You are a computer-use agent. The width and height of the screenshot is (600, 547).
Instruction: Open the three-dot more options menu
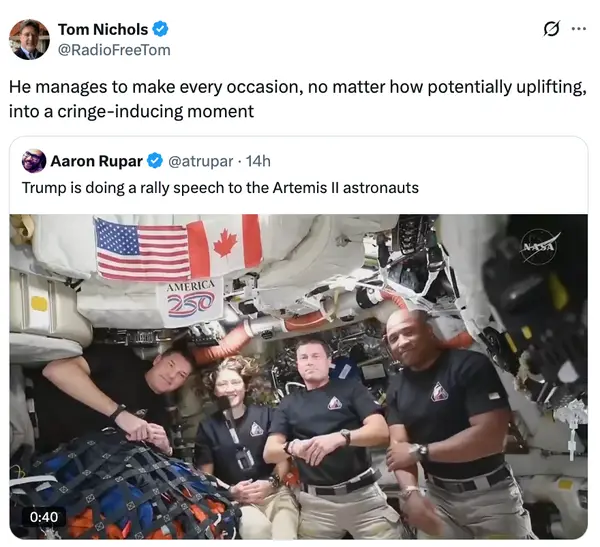point(579,29)
